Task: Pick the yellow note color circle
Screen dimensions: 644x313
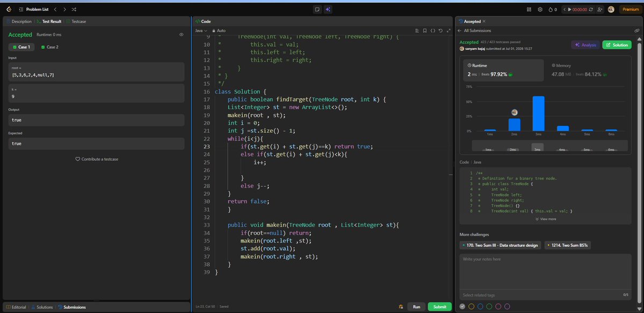Action: click(472, 307)
